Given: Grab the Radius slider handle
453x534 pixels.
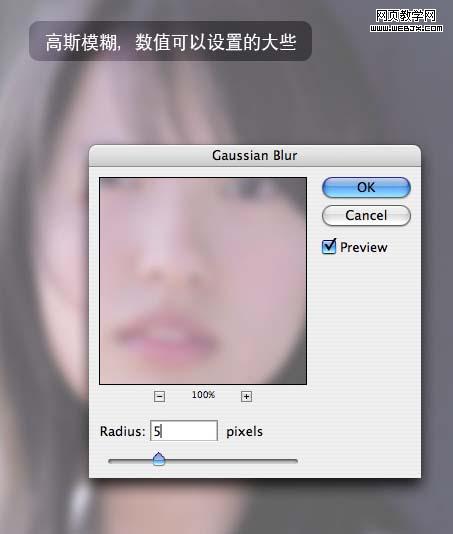Looking at the screenshot, I should pyautogui.click(x=159, y=459).
